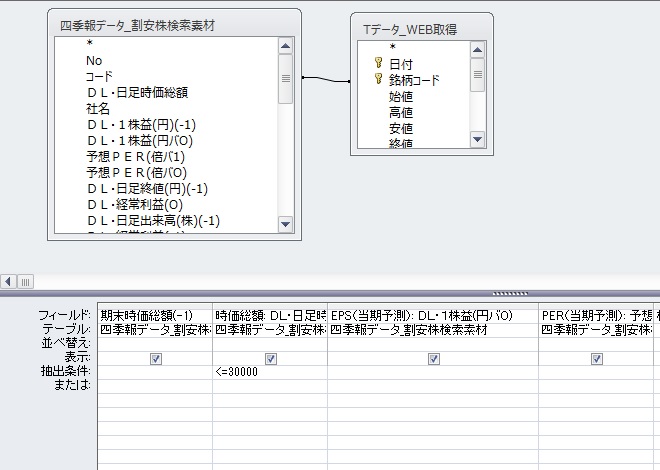Viewport: 660px width, 470px height.
Task: Click the scrollbar thumb in 四季報データ field list
Action: click(x=286, y=78)
